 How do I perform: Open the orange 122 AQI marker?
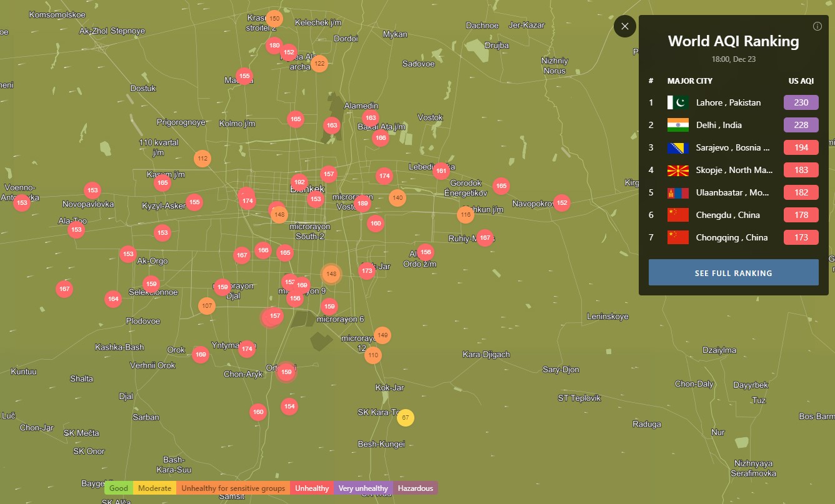319,63
